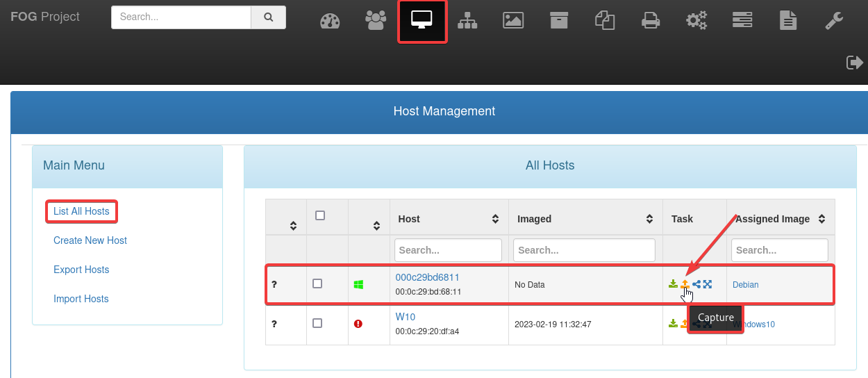This screenshot has height=378, width=868.
Task: Click green Deploy icon for host W10
Action: click(673, 324)
